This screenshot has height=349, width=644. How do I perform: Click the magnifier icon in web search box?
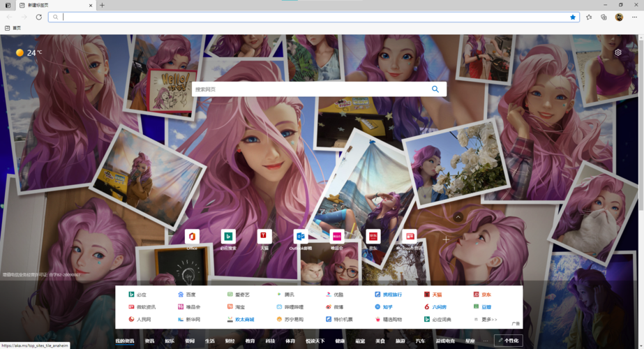[435, 89]
